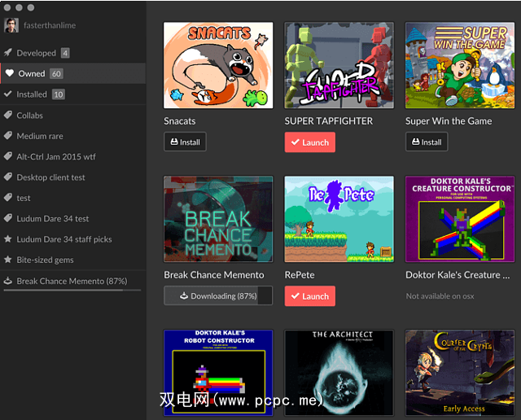The image size is (521, 420).
Task: Click the RePete game title
Action: tap(300, 275)
